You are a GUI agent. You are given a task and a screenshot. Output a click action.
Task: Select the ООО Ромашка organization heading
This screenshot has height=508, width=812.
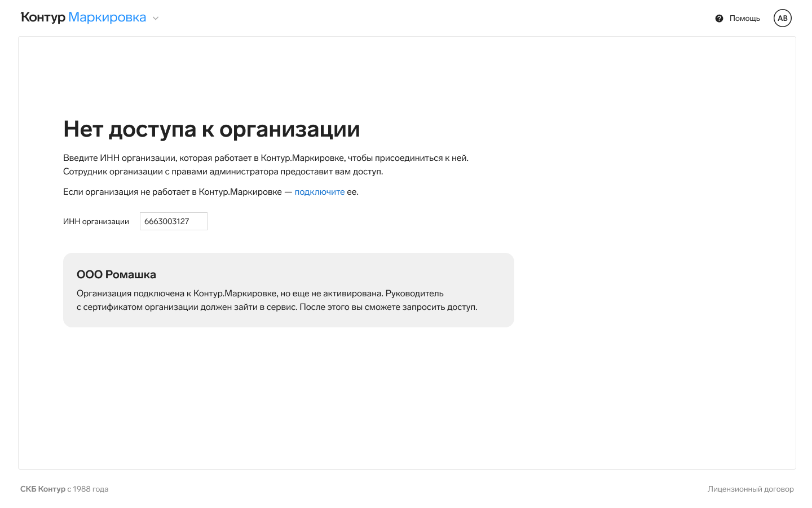pos(116,274)
